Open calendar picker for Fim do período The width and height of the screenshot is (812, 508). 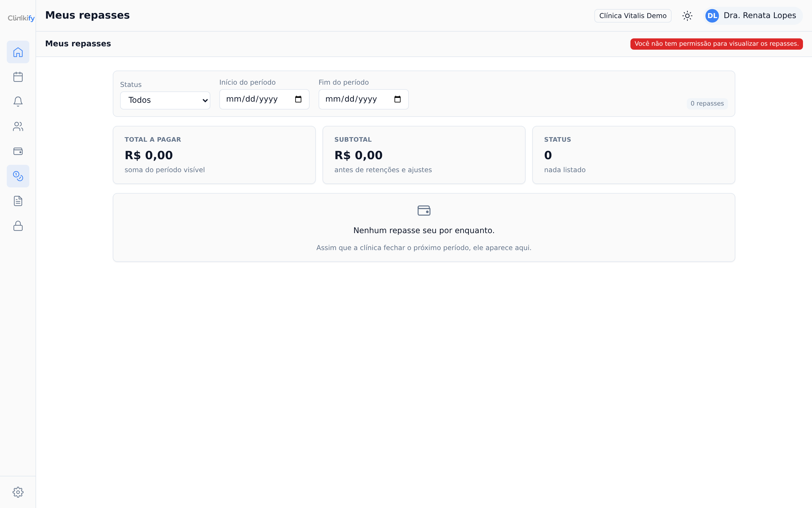coord(398,99)
